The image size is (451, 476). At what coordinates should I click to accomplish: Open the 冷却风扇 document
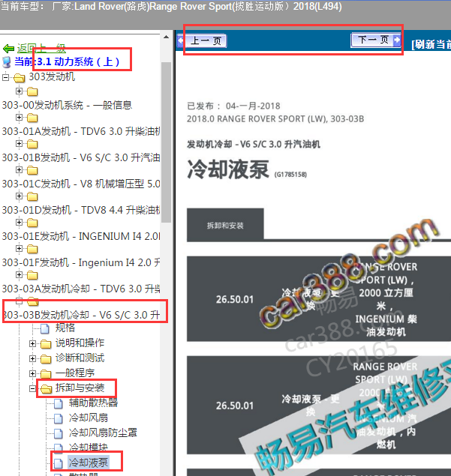click(x=89, y=418)
